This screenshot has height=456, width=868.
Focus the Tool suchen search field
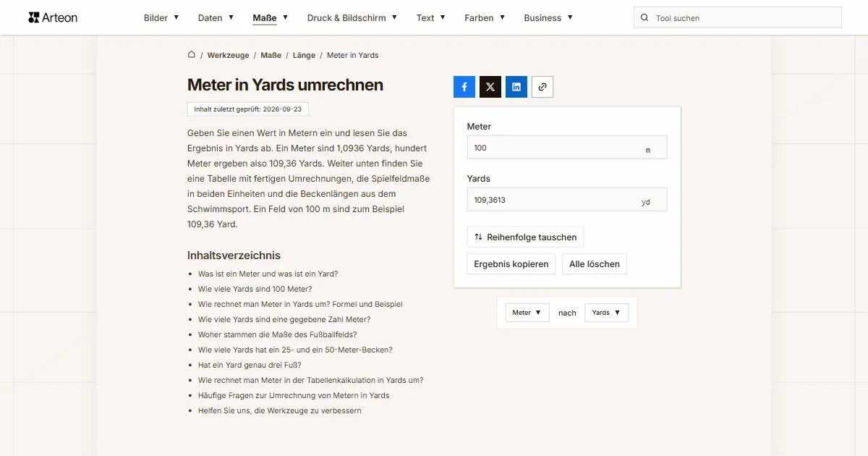738,17
